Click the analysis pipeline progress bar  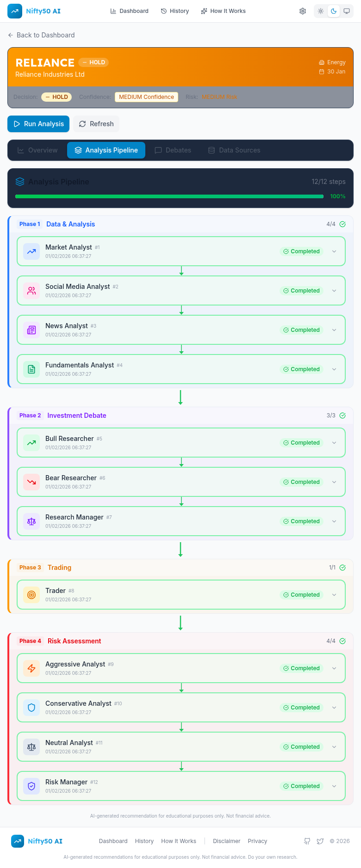pyautogui.click(x=169, y=196)
